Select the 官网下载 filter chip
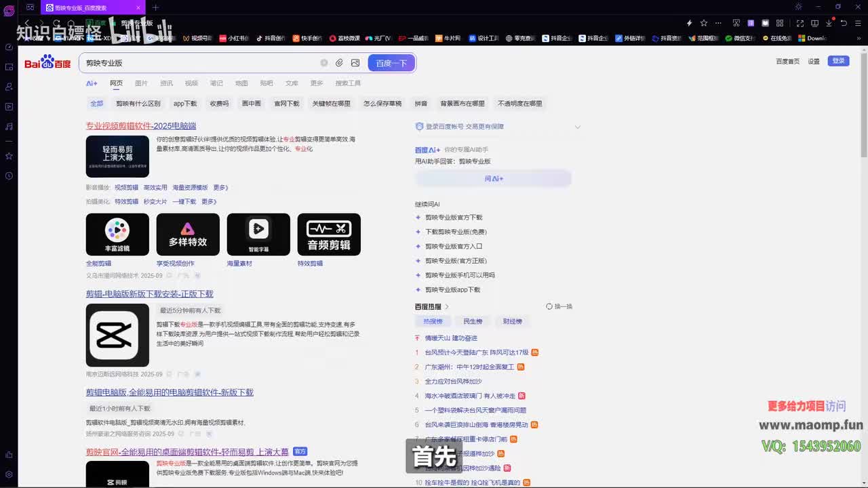Screen dimensions: 868x488 coord(286,104)
